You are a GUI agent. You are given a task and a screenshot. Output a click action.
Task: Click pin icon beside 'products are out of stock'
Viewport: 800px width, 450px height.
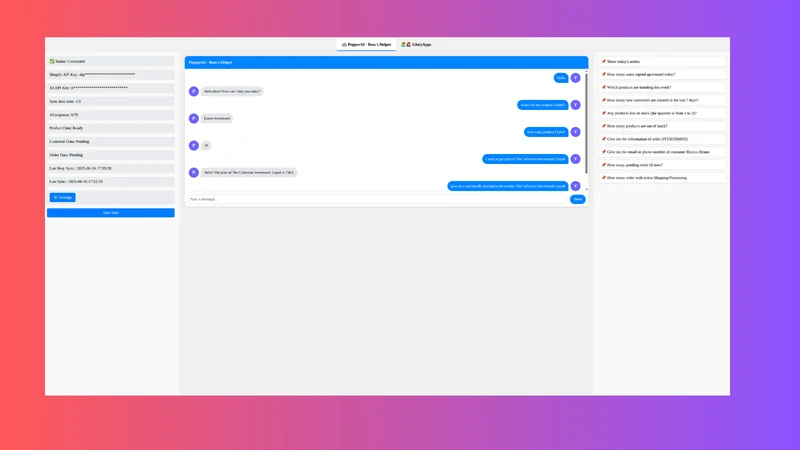point(604,126)
